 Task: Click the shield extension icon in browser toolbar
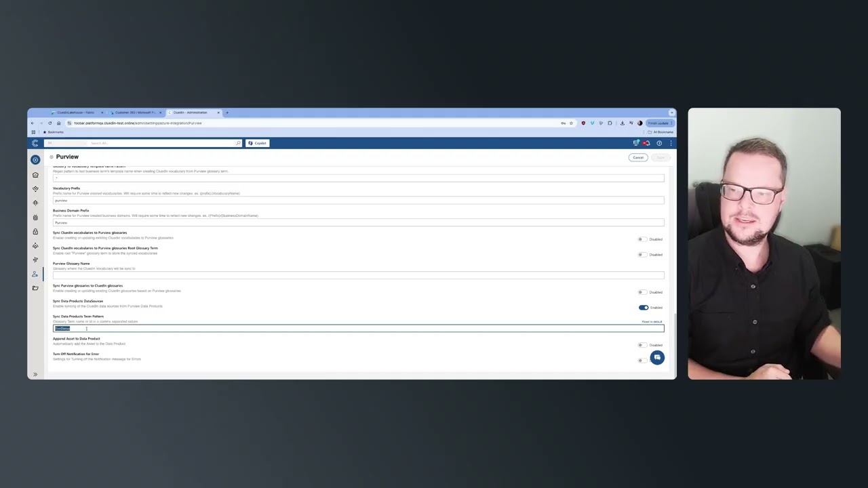pyautogui.click(x=583, y=123)
